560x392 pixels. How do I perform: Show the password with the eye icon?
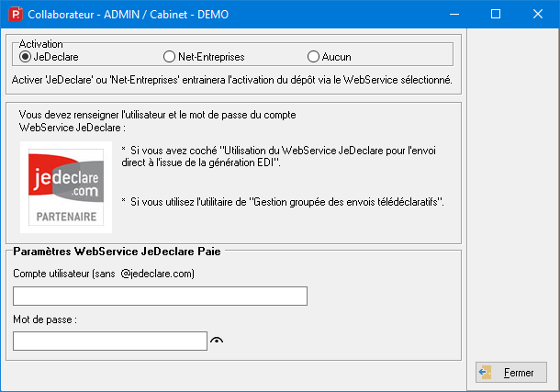[x=217, y=342]
